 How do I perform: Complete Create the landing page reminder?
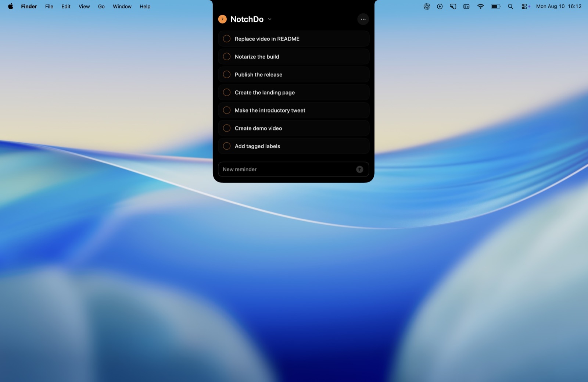click(x=227, y=92)
